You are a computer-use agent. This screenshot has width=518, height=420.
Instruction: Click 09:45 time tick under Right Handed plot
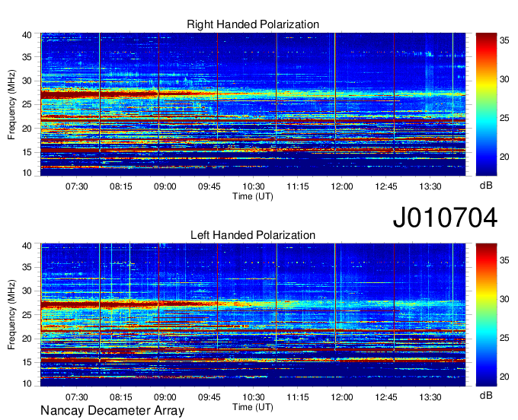pos(209,186)
